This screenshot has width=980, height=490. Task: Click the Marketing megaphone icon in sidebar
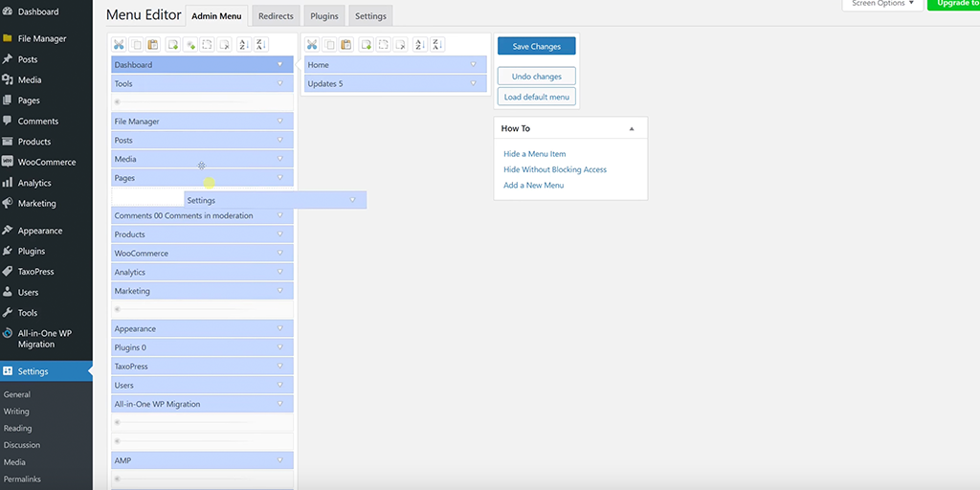[x=8, y=203]
